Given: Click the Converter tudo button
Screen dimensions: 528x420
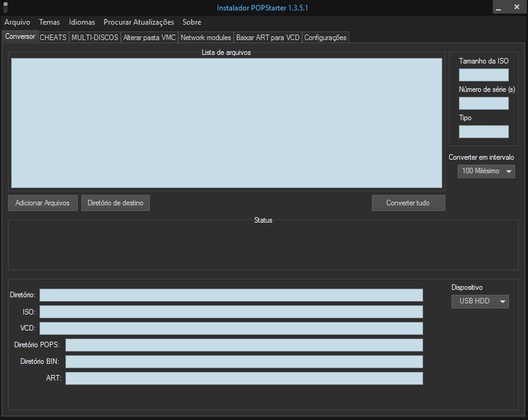Looking at the screenshot, I should click(x=408, y=203).
